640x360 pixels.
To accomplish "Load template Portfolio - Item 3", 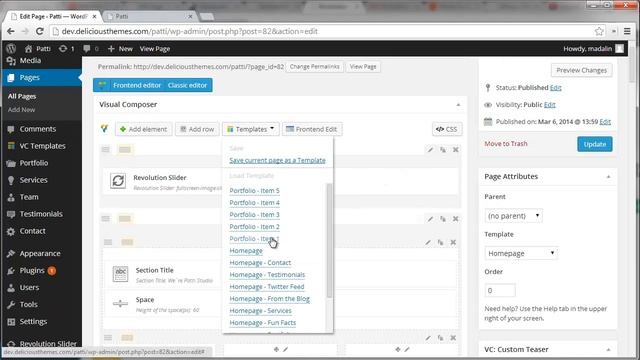I will tap(254, 215).
